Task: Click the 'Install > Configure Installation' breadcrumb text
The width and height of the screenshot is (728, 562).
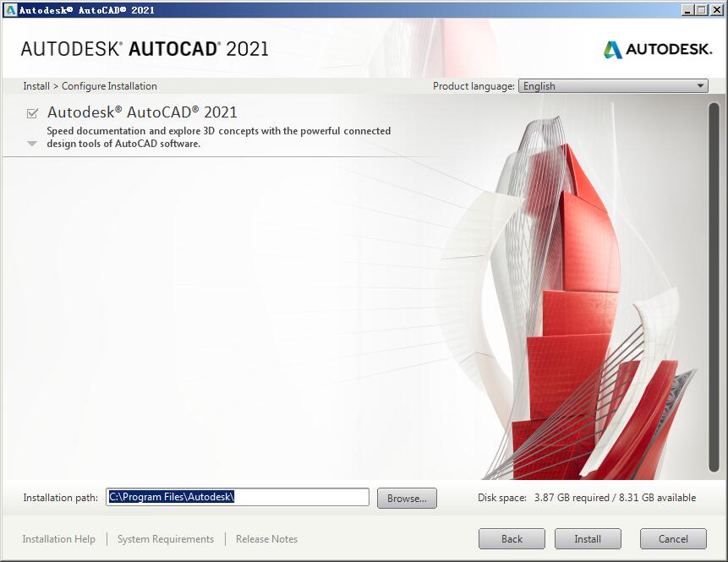Action: [90, 86]
